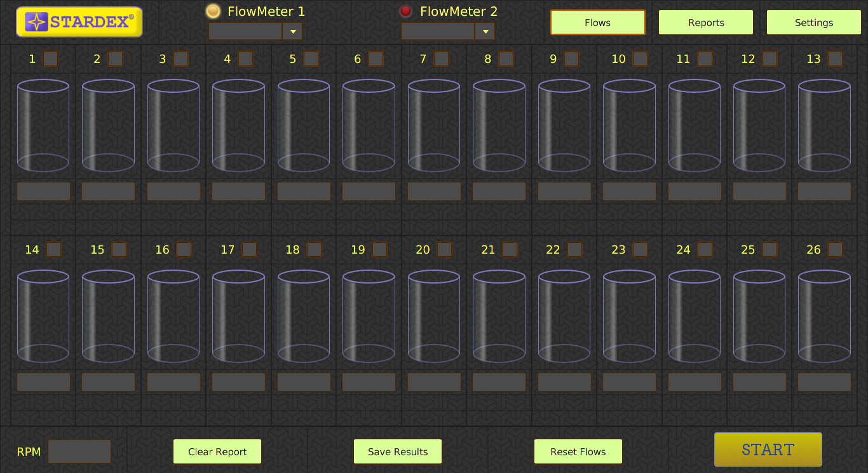Click the RPM label

tap(29, 452)
